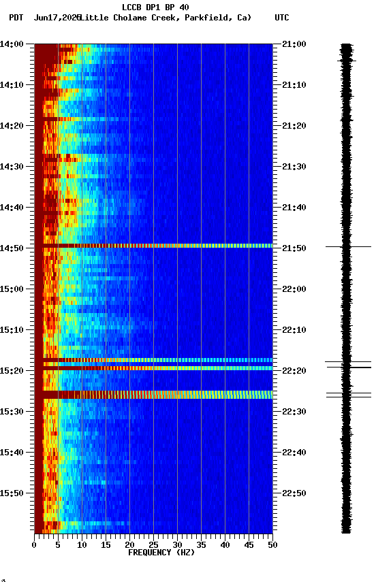Click the 15:20 PDT time label
Image resolution: width=376 pixels, height=588 pixels.
[x=12, y=371]
